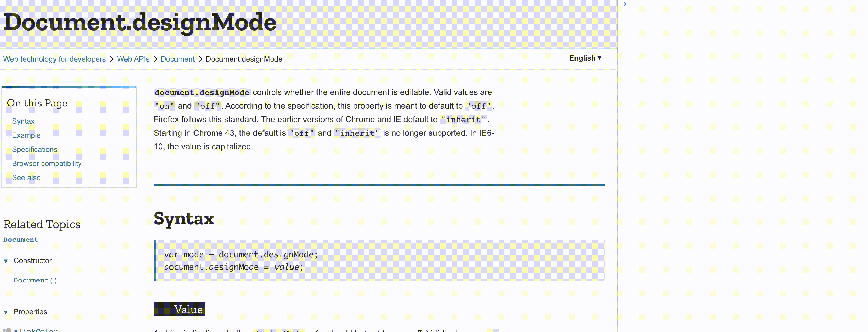This screenshot has height=332, width=868.
Task: Open the Browser compatibility section
Action: point(47,164)
